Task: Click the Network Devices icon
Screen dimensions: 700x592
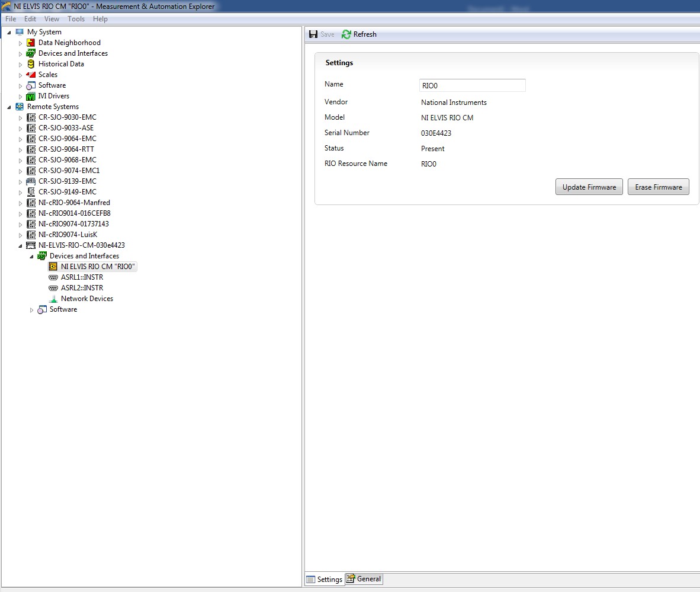Action: click(x=53, y=299)
